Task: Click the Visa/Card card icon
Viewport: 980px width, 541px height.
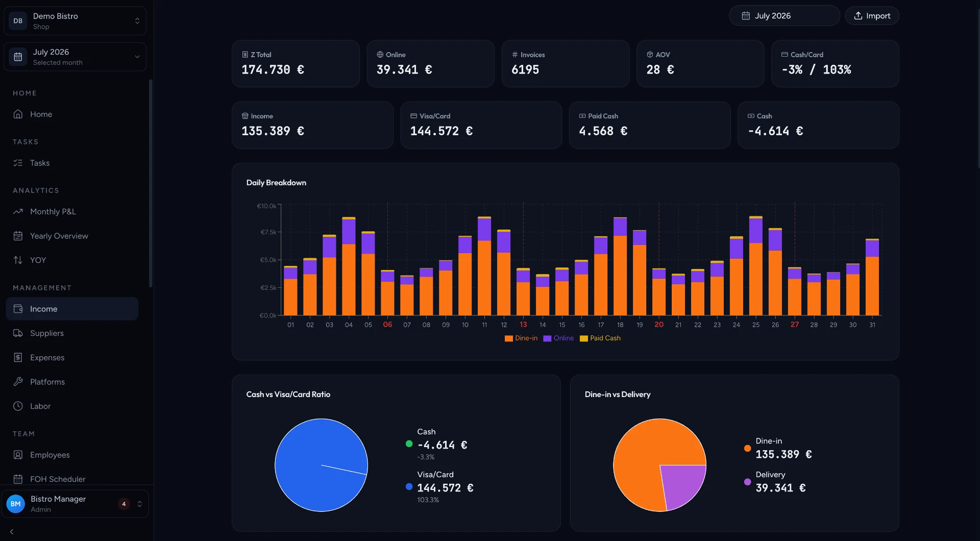Action: [413, 116]
